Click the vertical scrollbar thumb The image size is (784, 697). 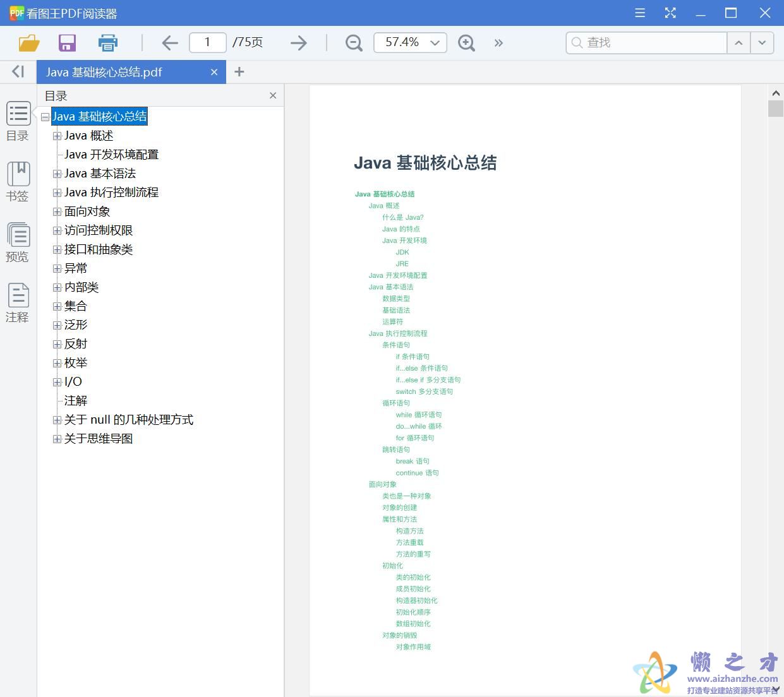tap(776, 108)
